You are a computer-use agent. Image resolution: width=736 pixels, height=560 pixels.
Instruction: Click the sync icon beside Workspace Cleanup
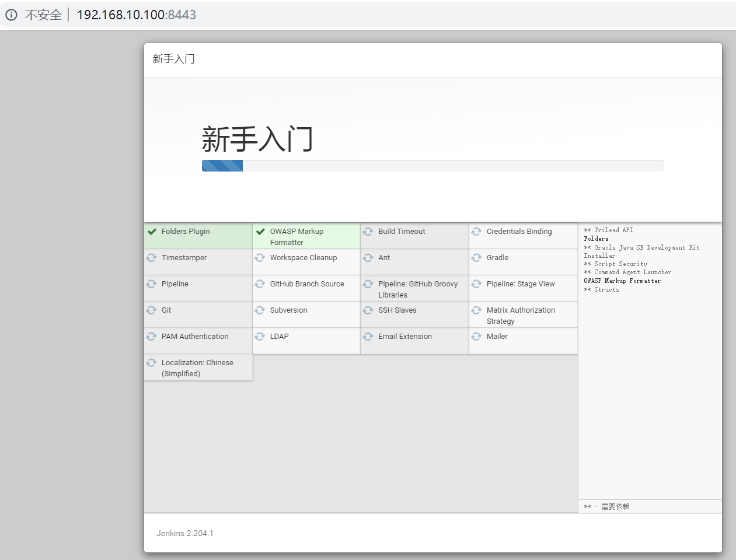click(260, 258)
